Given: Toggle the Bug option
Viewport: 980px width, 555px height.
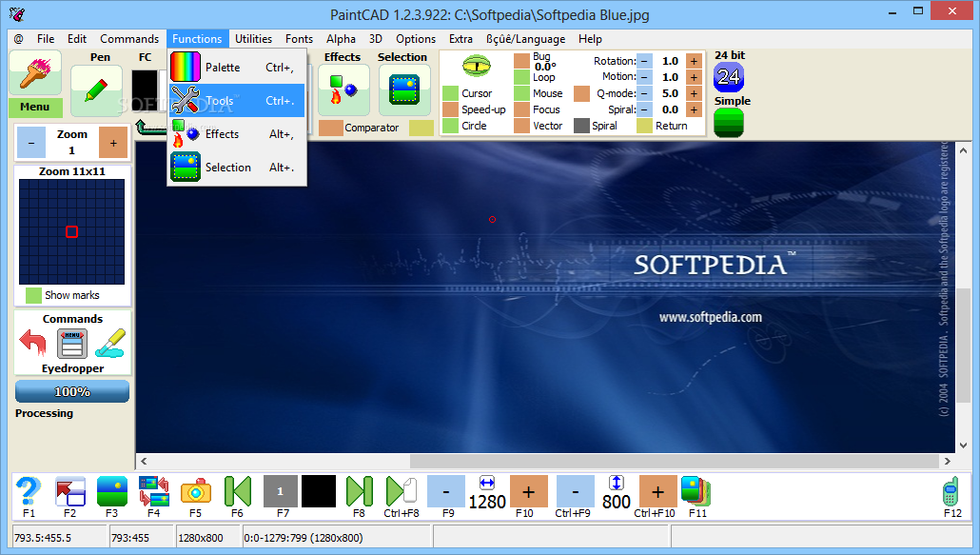Looking at the screenshot, I should (x=522, y=61).
